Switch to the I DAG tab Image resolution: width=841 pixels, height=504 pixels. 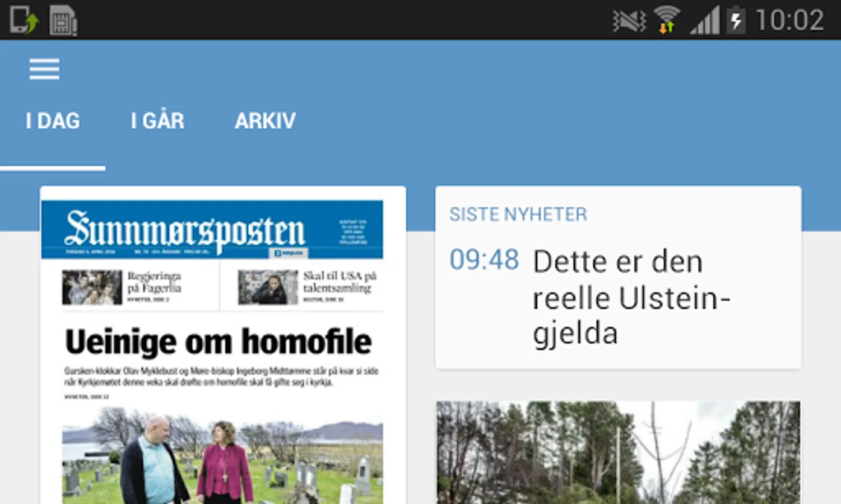(53, 121)
